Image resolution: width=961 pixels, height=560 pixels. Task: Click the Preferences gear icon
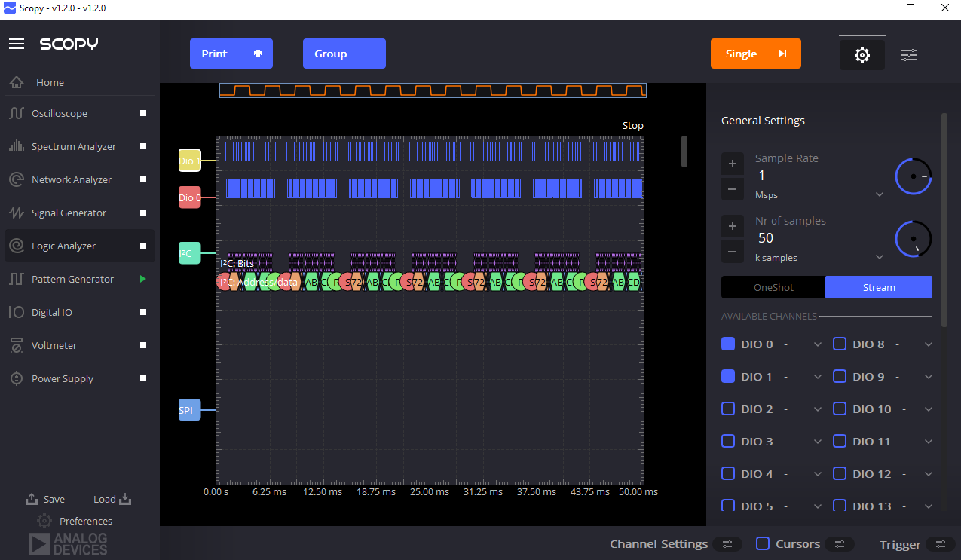coord(44,521)
